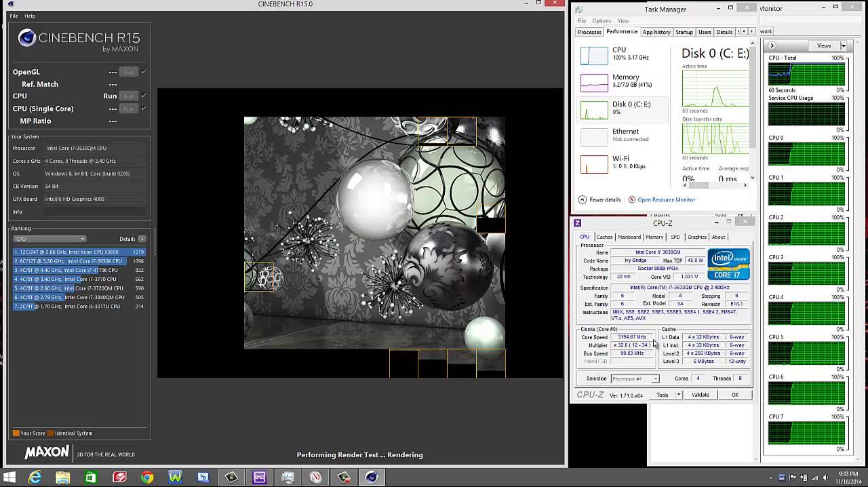Open the Caches tab in CPU-Z
Viewport: 868px width, 487px height.
[x=604, y=237]
